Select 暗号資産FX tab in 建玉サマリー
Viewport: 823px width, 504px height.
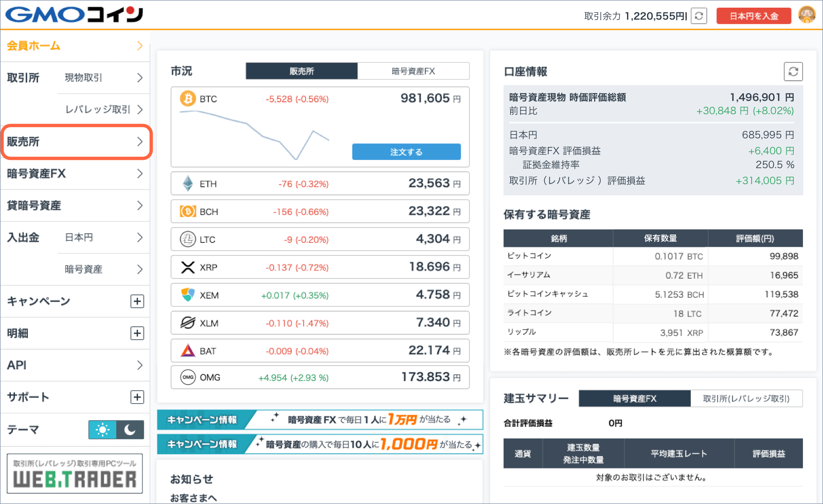click(634, 399)
